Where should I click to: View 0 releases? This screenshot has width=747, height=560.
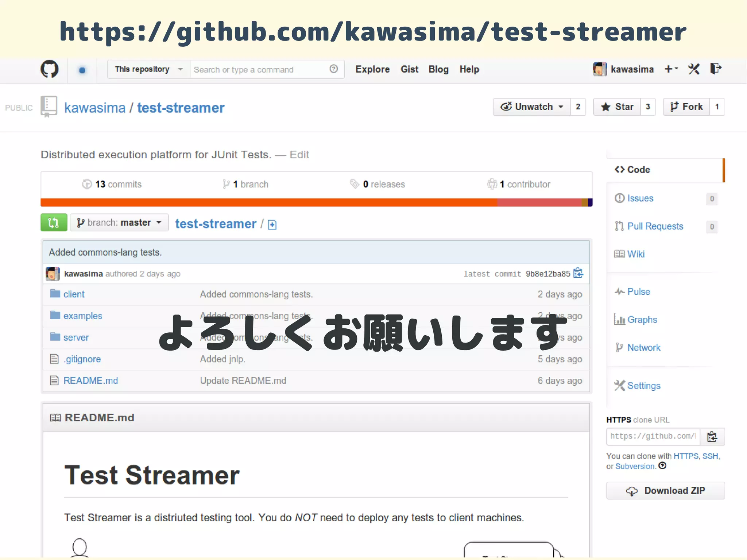378,184
